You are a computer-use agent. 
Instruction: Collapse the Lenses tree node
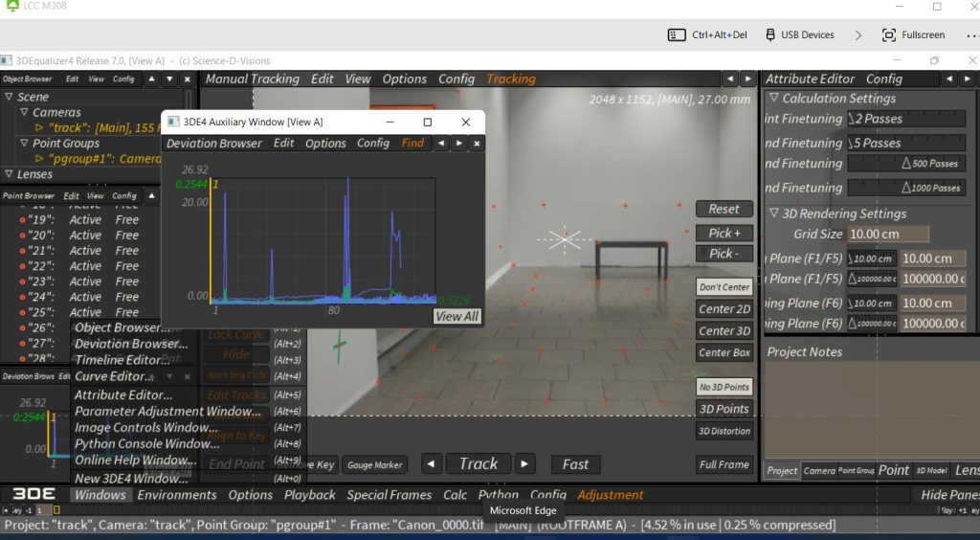tap(9, 173)
